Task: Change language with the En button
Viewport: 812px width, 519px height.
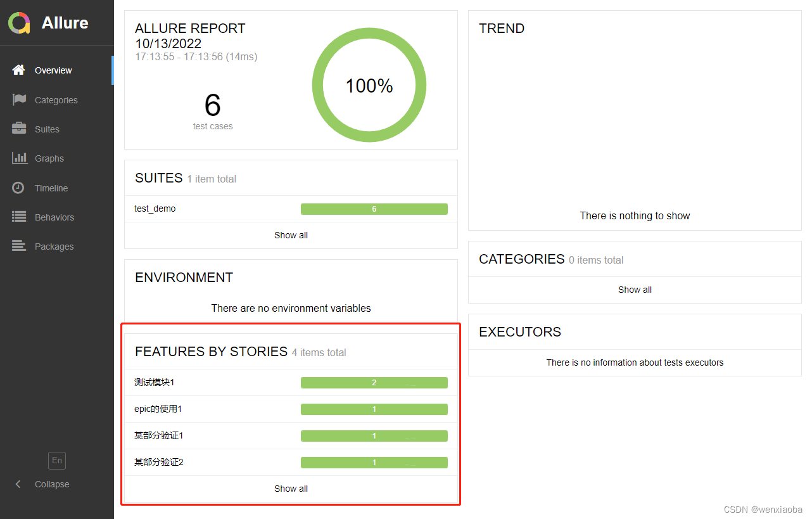Action: (x=57, y=461)
